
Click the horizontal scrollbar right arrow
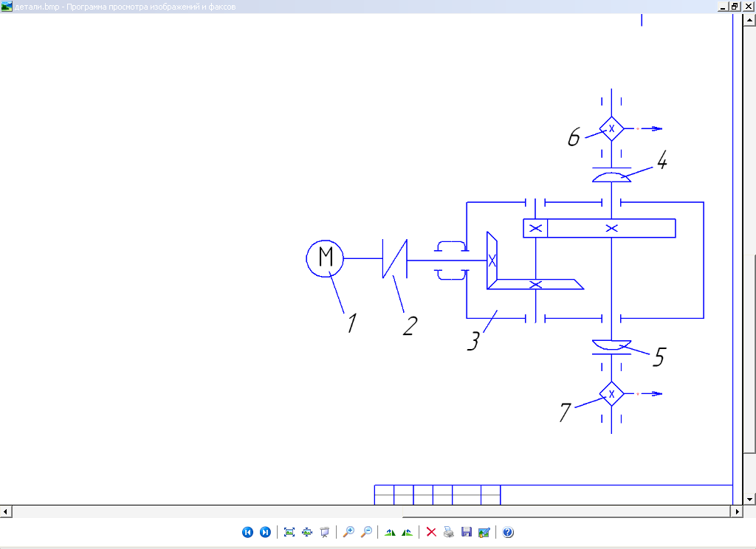pyautogui.click(x=736, y=511)
